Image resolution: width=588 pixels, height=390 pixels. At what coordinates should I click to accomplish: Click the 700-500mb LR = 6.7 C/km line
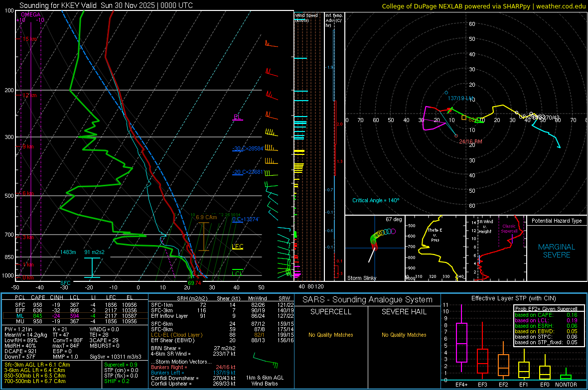pos(35,381)
